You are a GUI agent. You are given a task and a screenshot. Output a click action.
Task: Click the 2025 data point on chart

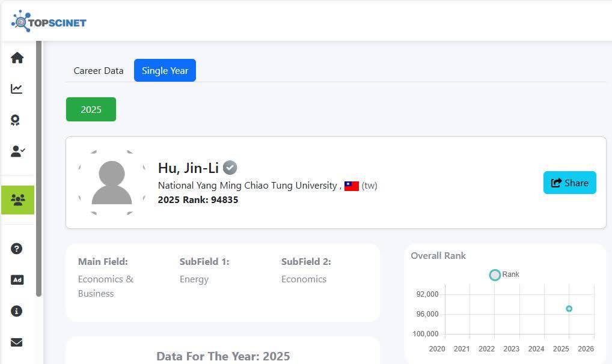click(x=569, y=309)
